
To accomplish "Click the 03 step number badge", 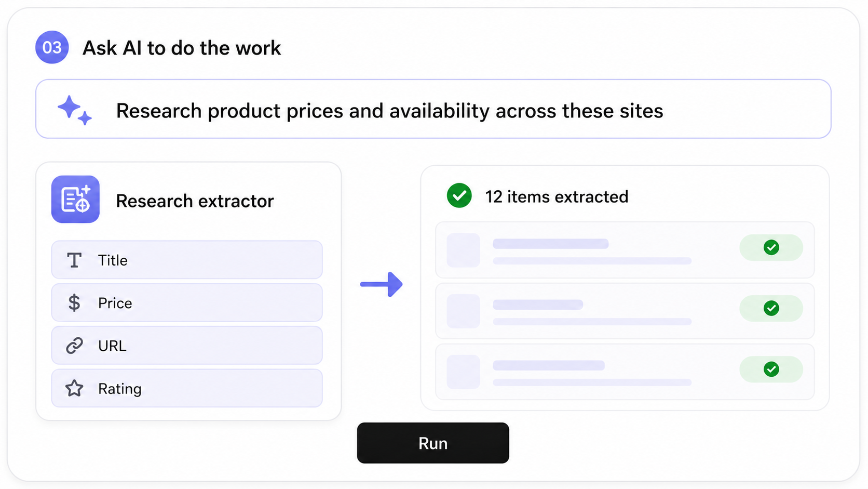I will [x=52, y=47].
